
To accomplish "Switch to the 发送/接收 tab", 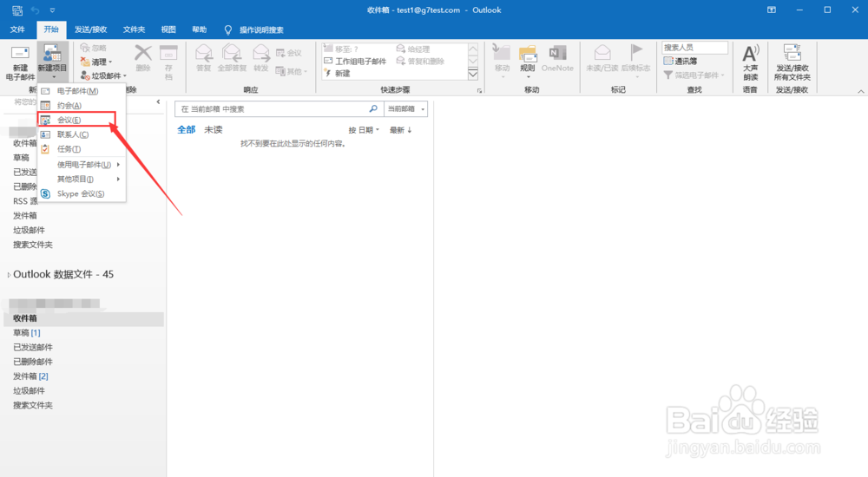I will pyautogui.click(x=91, y=29).
